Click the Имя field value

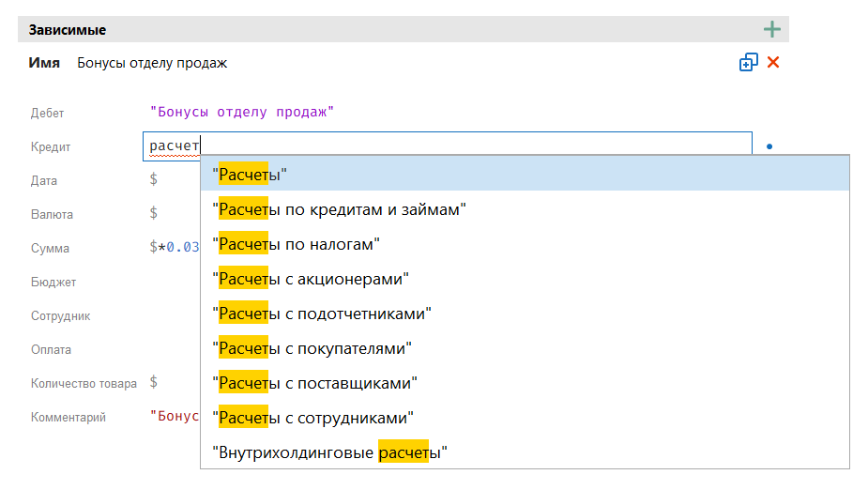tap(152, 63)
